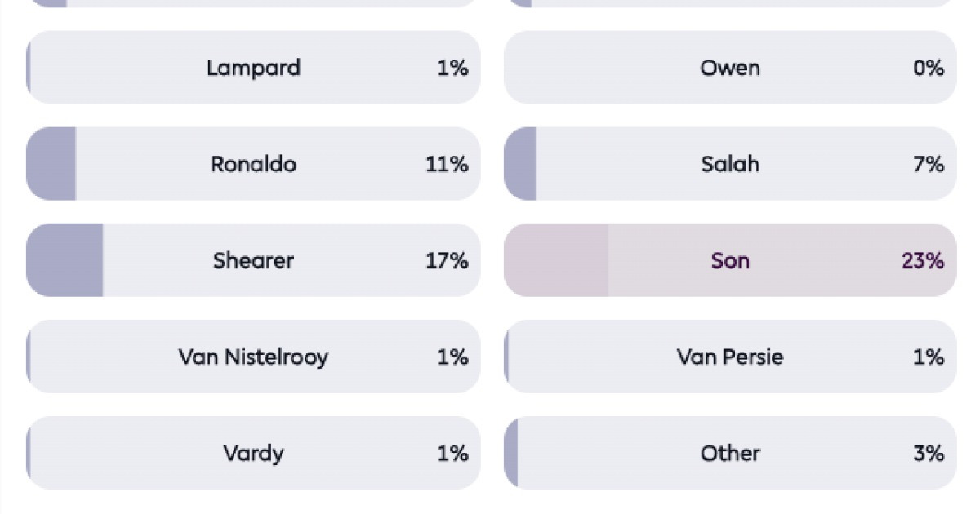Select Van Persie in the poll
The image size is (980, 514).
[730, 357]
